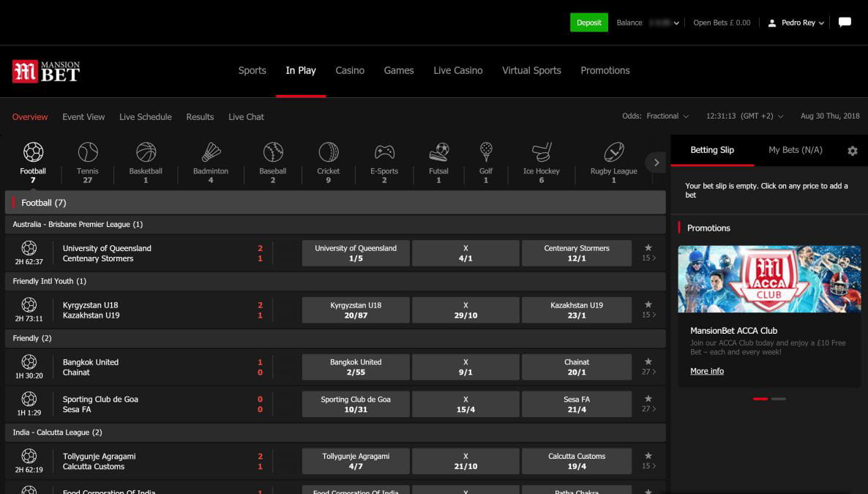This screenshot has height=494, width=868.
Task: Select the Futsal sport icon
Action: click(x=438, y=151)
